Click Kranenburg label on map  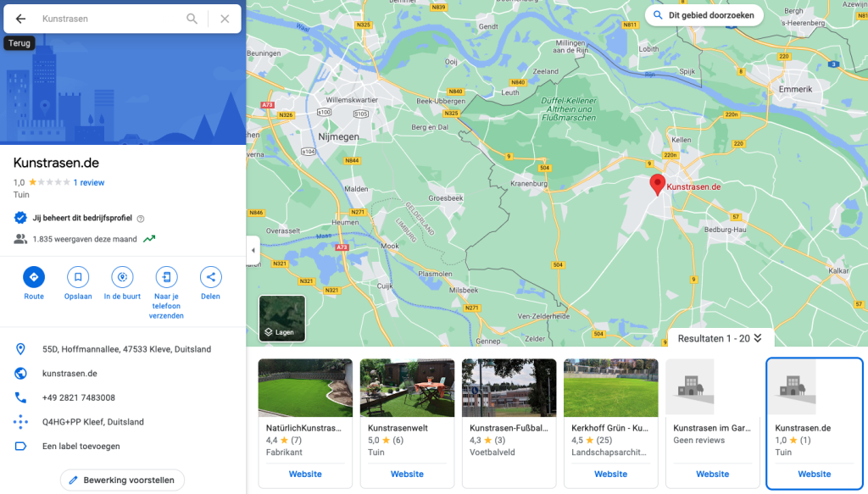(529, 183)
